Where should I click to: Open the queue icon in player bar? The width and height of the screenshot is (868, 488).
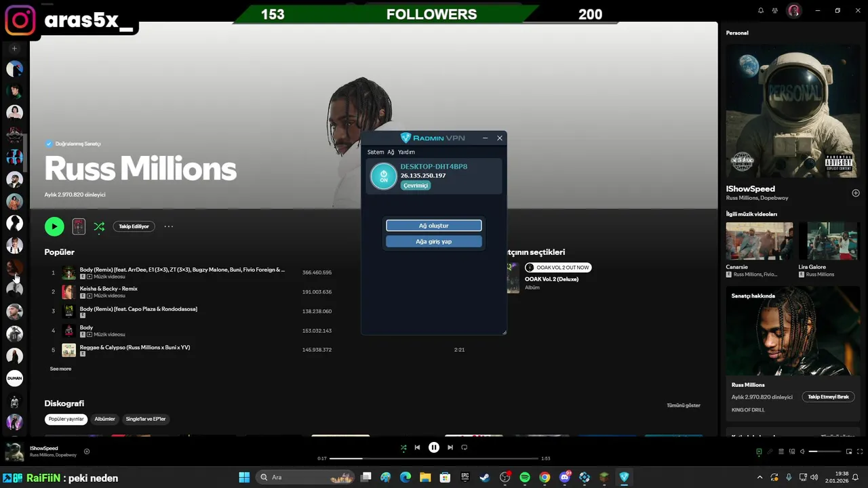pyautogui.click(x=781, y=451)
